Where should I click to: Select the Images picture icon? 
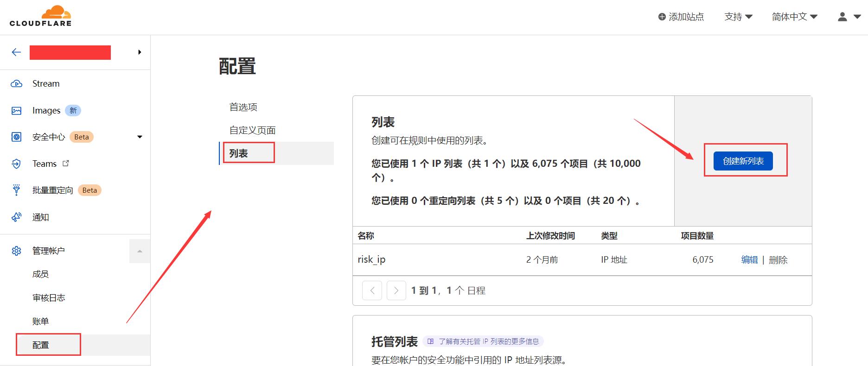pos(16,111)
